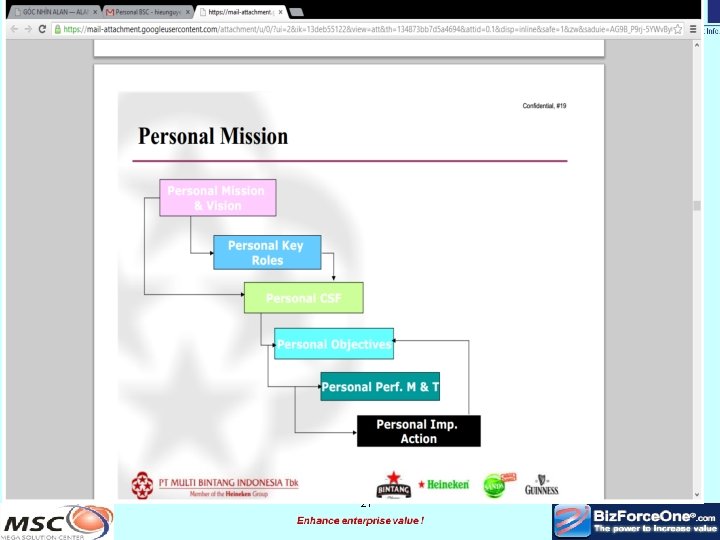This screenshot has height=540, width=720.
Task: Open the Chrome hamburger menu
Action: click(693, 29)
